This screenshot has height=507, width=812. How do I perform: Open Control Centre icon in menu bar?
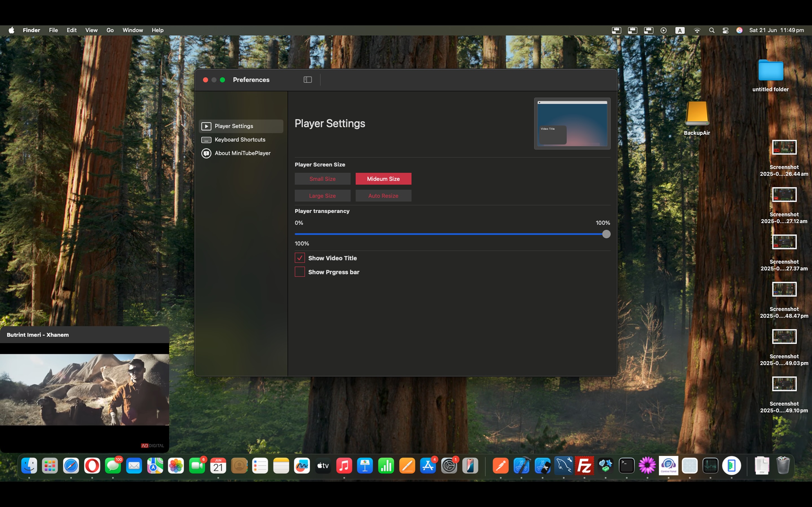coord(725,30)
